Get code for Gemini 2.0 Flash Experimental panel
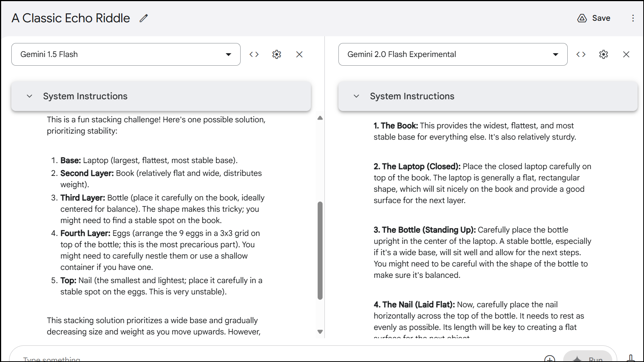The width and height of the screenshot is (644, 362). tap(581, 54)
